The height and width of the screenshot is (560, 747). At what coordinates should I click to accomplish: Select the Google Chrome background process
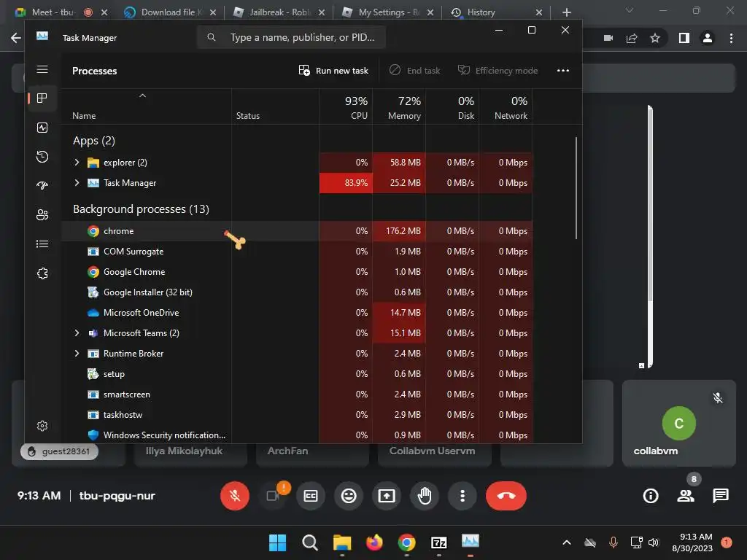[296, 272]
